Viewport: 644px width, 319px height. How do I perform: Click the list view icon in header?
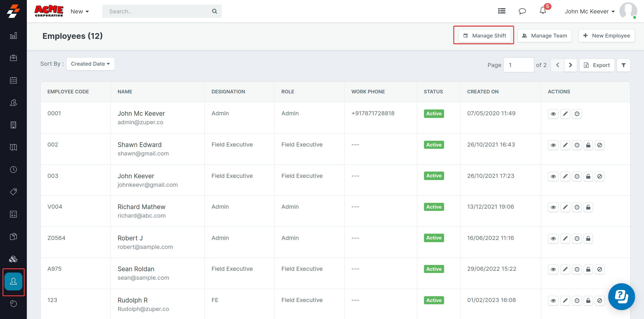click(x=502, y=11)
